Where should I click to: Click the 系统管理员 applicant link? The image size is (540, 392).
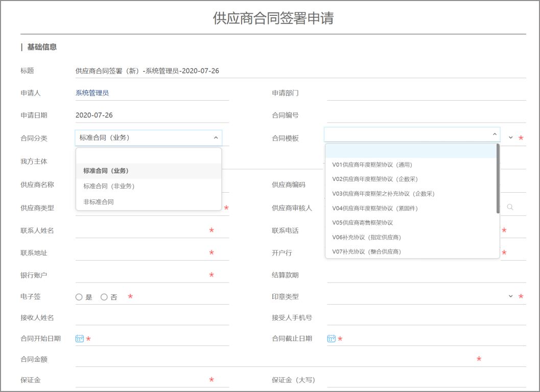pyautogui.click(x=92, y=93)
